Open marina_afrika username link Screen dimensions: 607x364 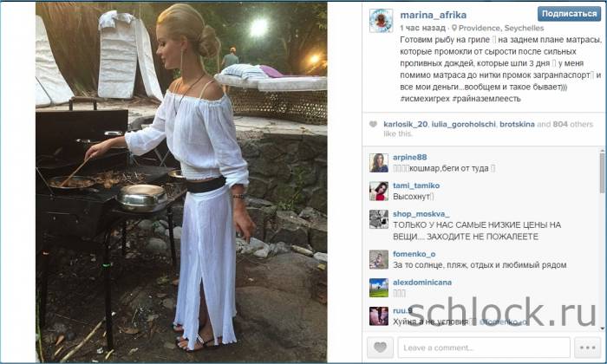(x=434, y=15)
